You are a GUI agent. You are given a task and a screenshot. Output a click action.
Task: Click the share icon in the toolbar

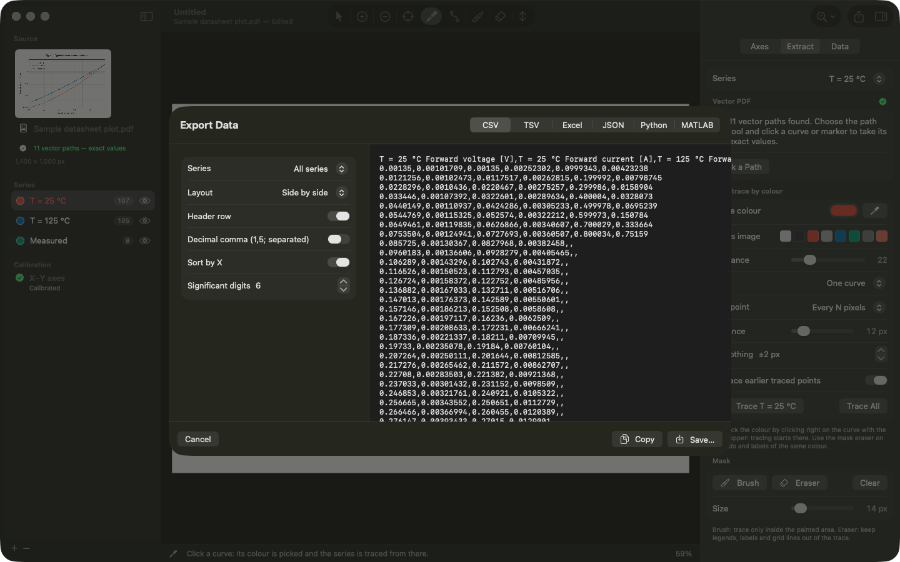(x=859, y=17)
